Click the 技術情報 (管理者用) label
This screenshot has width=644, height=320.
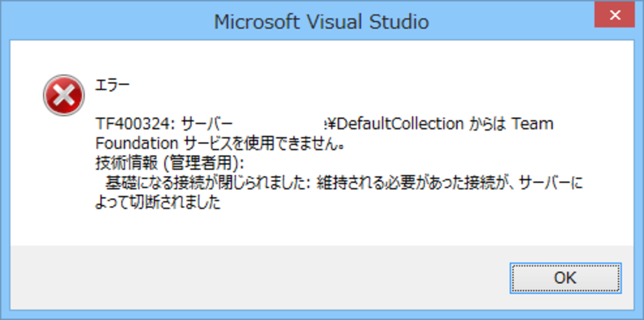pos(169,163)
